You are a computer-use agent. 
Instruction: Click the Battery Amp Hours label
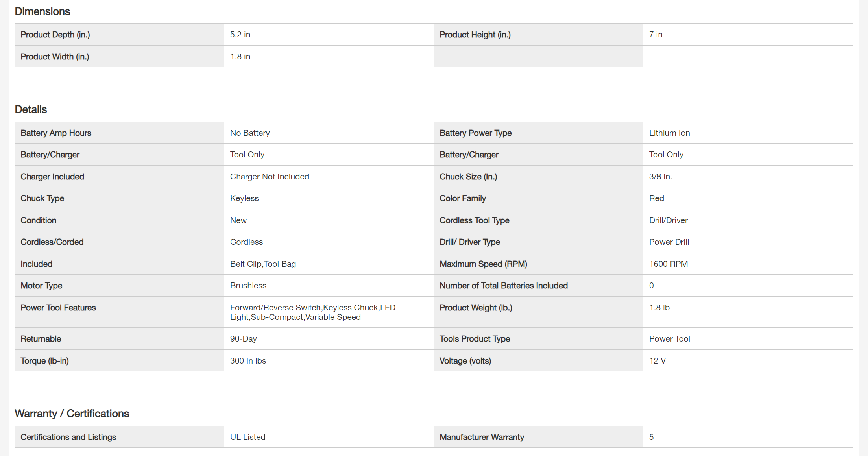56,133
